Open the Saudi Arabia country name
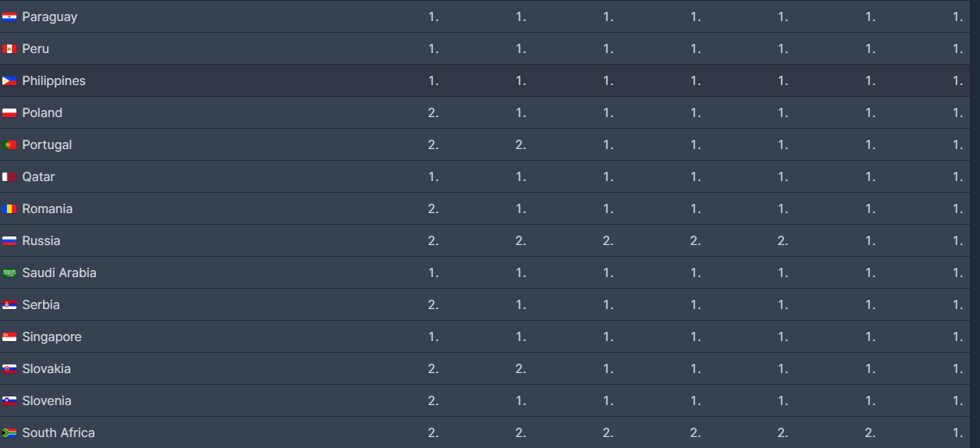 pyautogui.click(x=59, y=272)
